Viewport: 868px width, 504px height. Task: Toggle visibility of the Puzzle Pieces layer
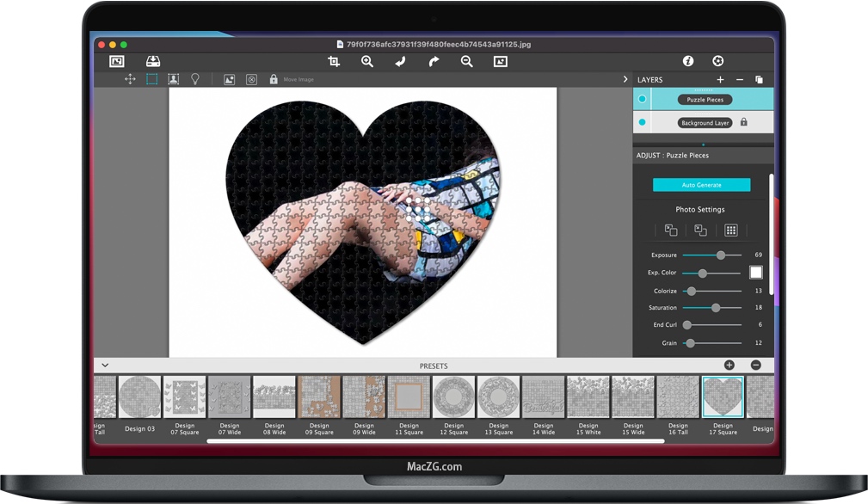(643, 99)
